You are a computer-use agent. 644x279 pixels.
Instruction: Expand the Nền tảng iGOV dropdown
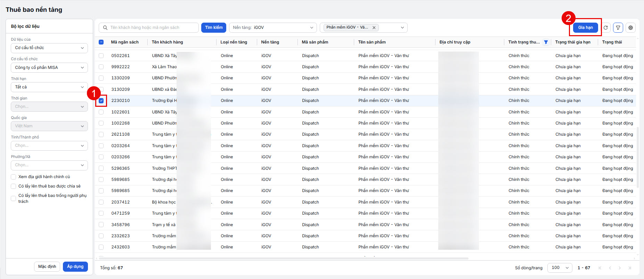[x=273, y=27]
